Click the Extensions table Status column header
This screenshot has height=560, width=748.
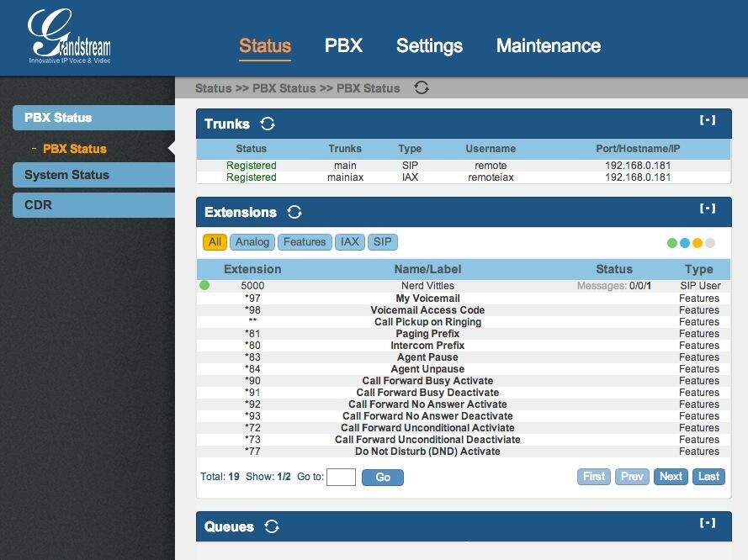click(x=614, y=269)
